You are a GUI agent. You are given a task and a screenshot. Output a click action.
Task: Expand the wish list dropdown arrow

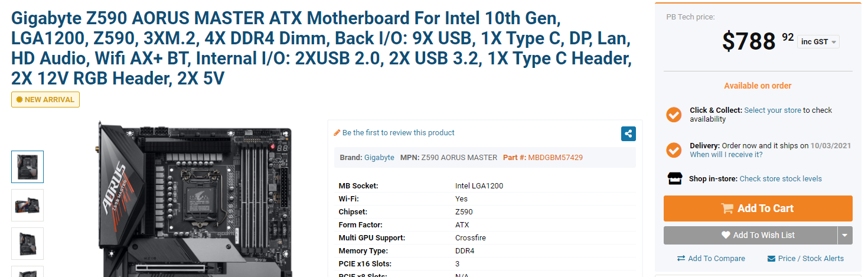(x=845, y=235)
